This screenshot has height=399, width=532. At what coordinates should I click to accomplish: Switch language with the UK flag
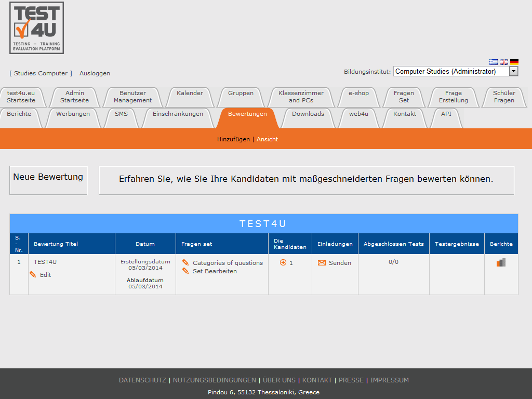504,62
